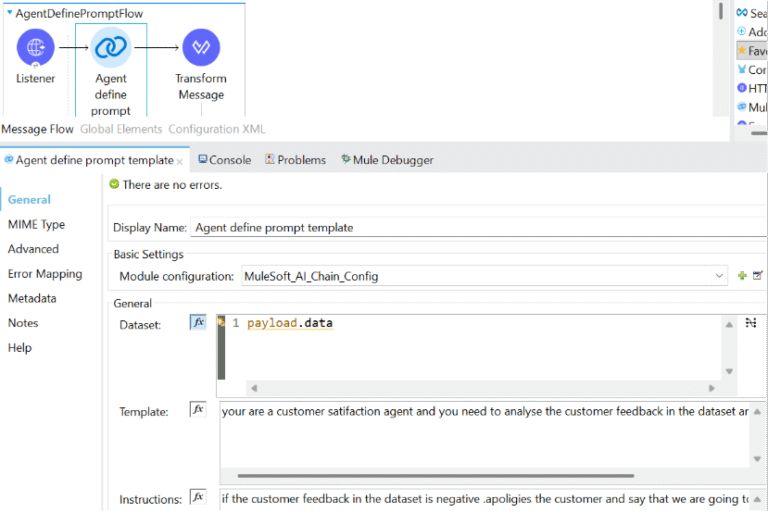This screenshot has width=768, height=512.
Task: Click the warning marker on Dataset line 1
Action: (x=221, y=322)
